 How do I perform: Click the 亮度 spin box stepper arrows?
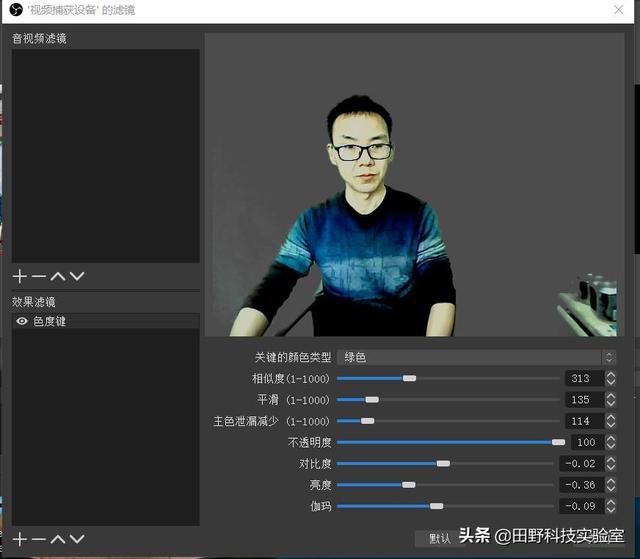610,485
